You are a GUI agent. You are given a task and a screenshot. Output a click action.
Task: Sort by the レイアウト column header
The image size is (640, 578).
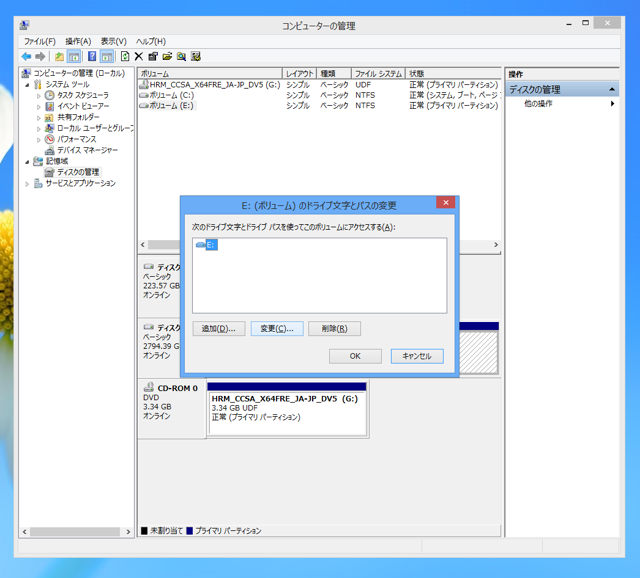click(x=300, y=73)
